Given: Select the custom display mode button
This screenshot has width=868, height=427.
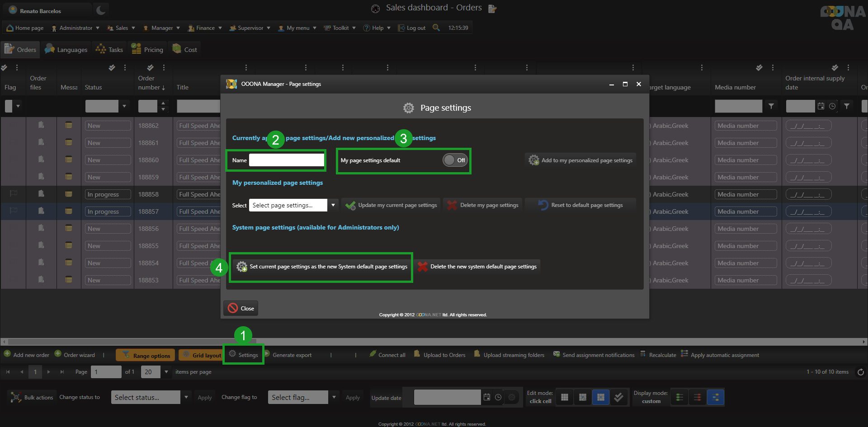Looking at the screenshot, I should [x=715, y=397].
